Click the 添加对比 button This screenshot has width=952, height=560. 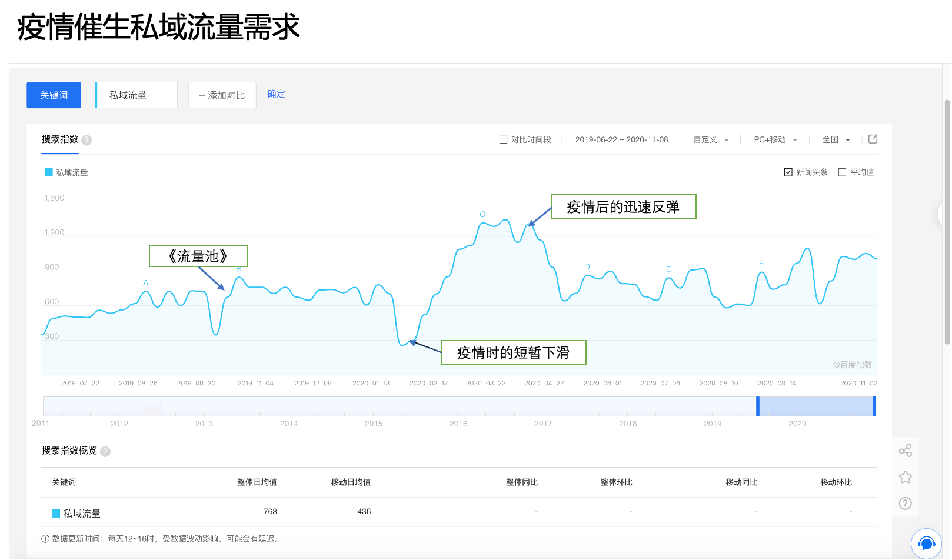coord(222,95)
